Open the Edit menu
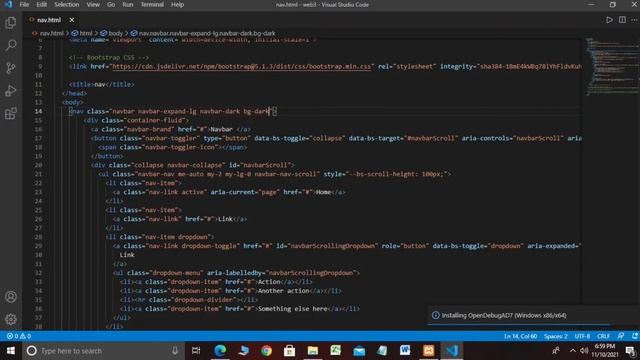Image resolution: width=640 pixels, height=360 pixels. click(42, 4)
